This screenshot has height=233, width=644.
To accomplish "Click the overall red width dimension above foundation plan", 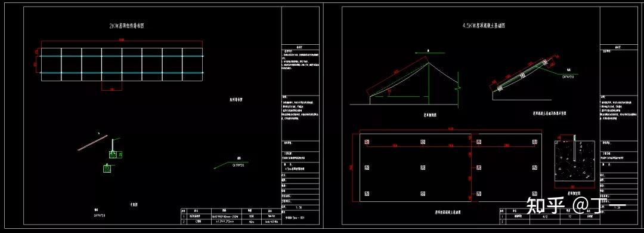I will [451, 130].
